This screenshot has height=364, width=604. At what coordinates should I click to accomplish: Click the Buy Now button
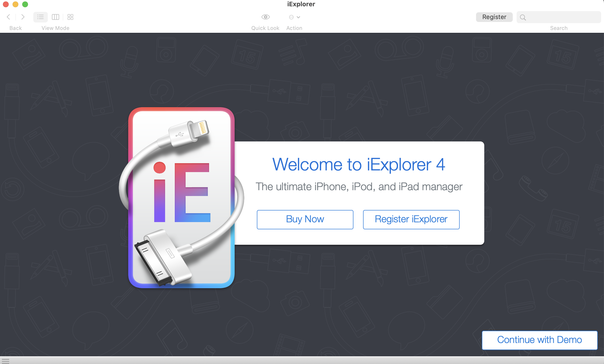[305, 219]
